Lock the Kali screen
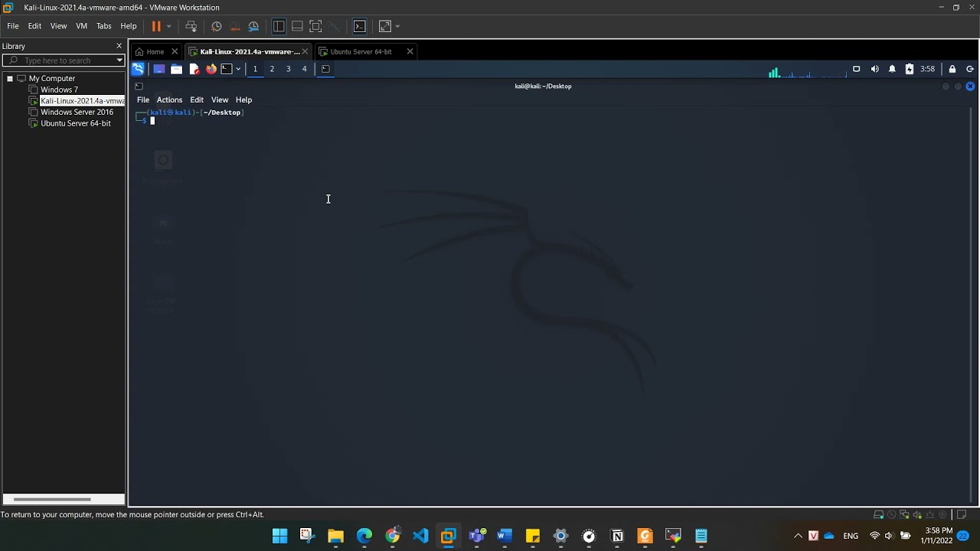Viewport: 980px width, 551px height. click(952, 69)
